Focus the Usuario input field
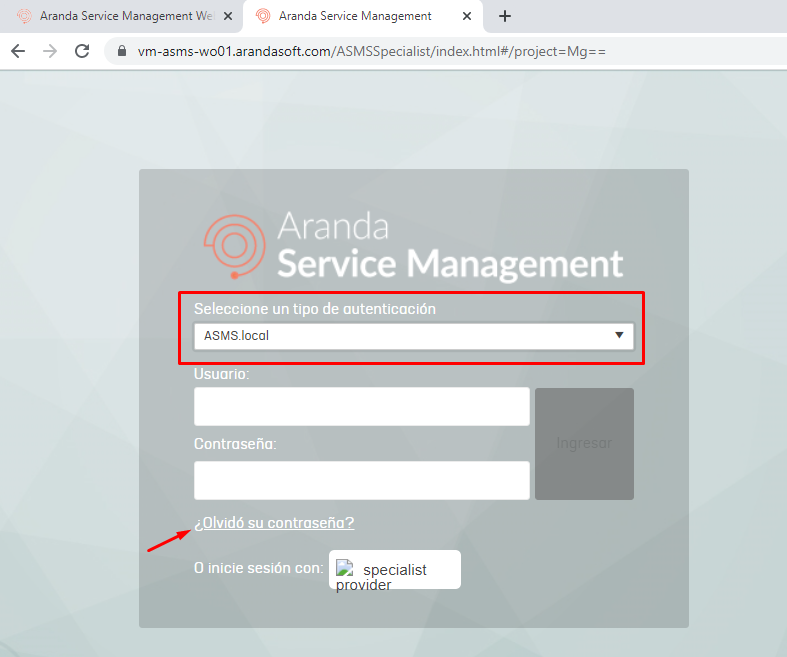787x657 pixels. pos(362,407)
